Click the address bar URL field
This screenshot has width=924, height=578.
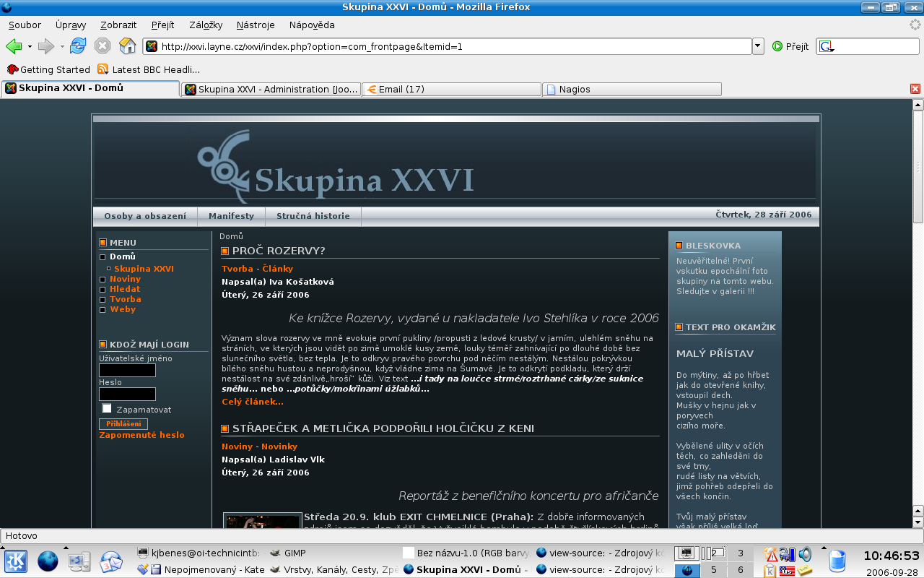(x=448, y=46)
